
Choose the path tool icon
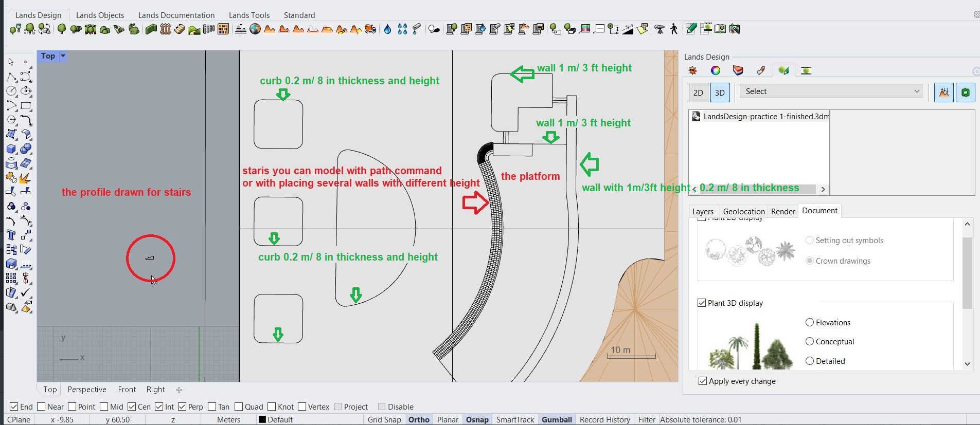(x=194, y=29)
